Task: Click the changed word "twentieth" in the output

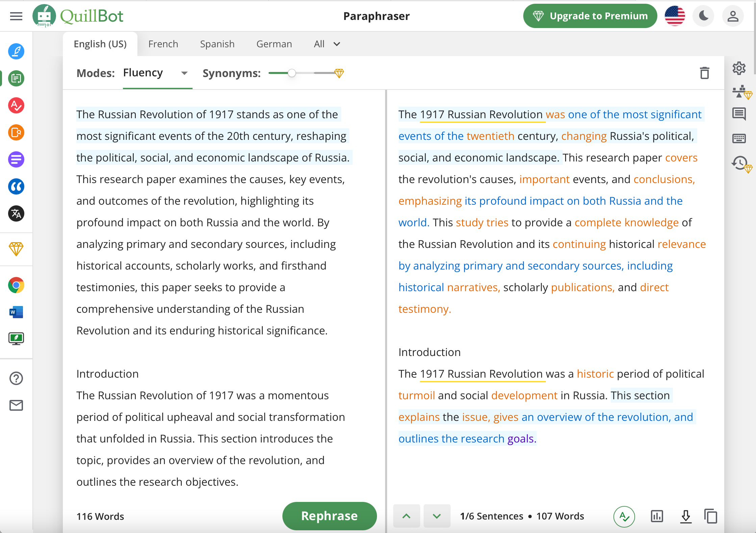Action: coord(490,136)
